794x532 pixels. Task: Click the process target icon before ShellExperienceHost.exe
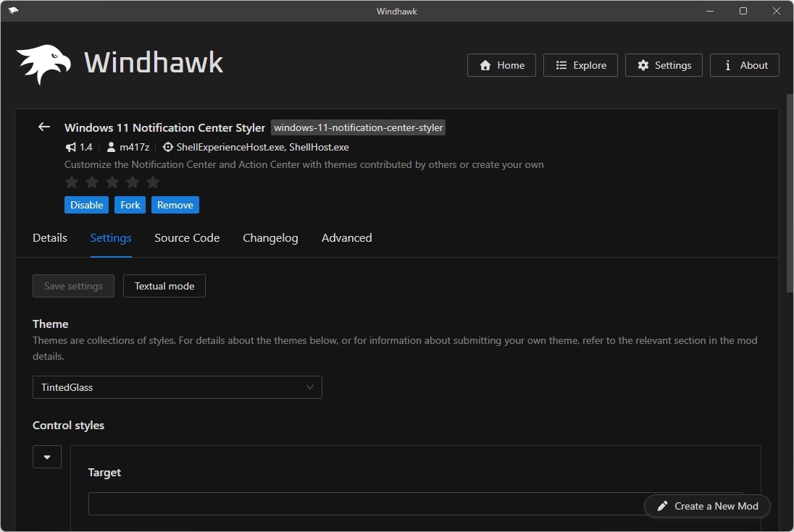167,147
